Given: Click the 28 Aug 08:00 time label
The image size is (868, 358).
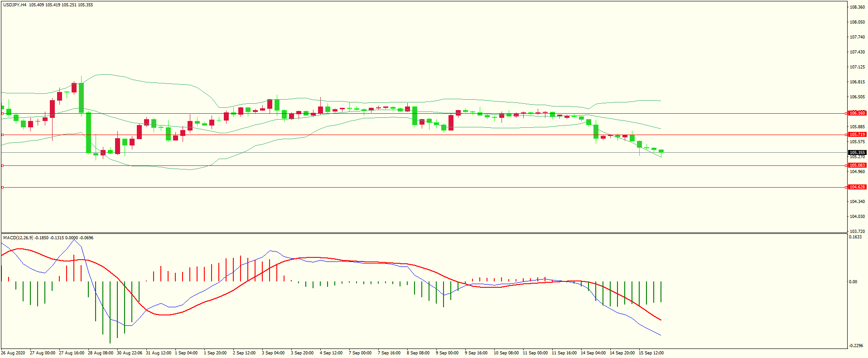Looking at the screenshot, I should 101,353.
